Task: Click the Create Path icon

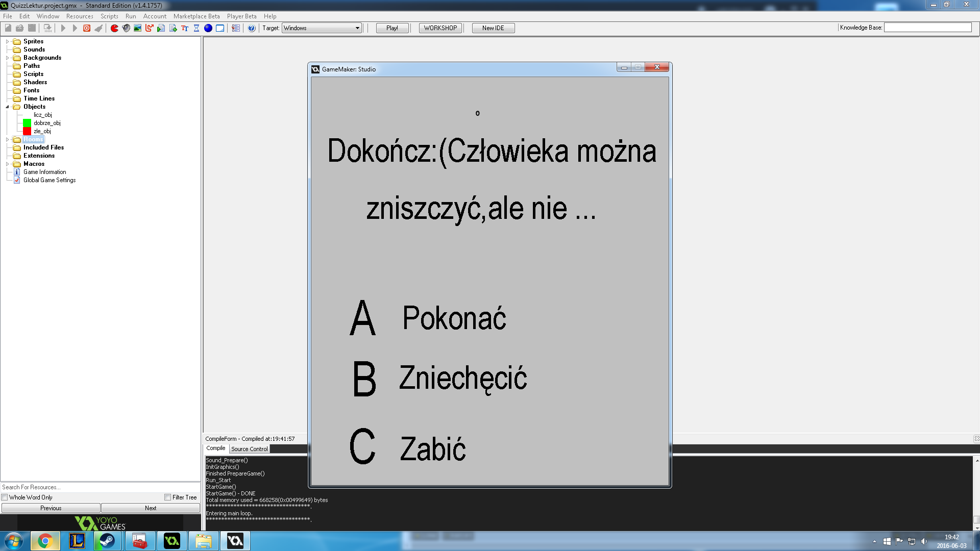Action: click(x=150, y=28)
